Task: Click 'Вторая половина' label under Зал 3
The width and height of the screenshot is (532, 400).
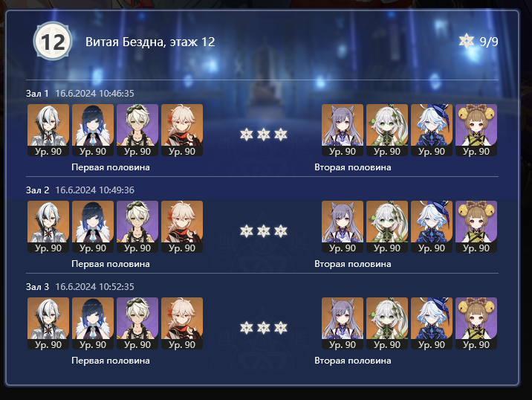Action: pyautogui.click(x=353, y=361)
